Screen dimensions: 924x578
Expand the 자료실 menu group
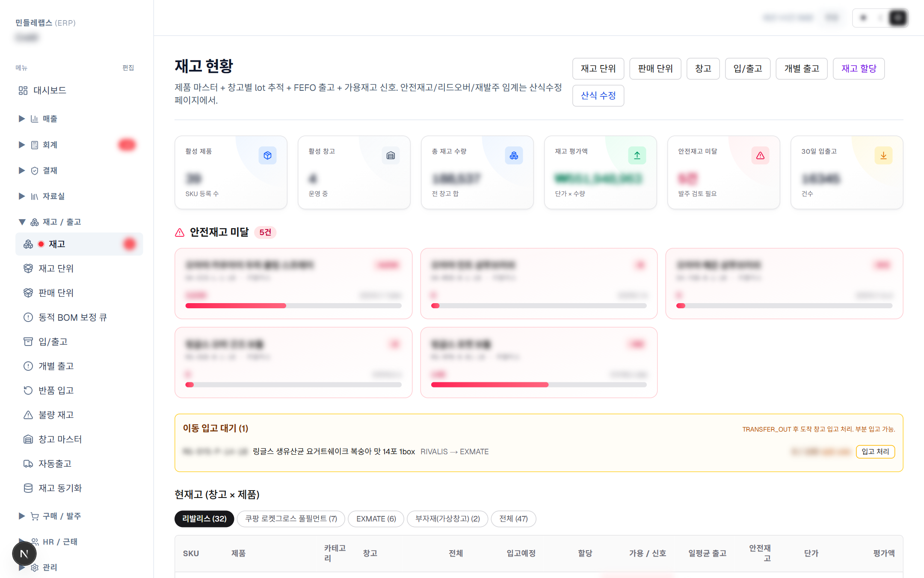coord(21,196)
